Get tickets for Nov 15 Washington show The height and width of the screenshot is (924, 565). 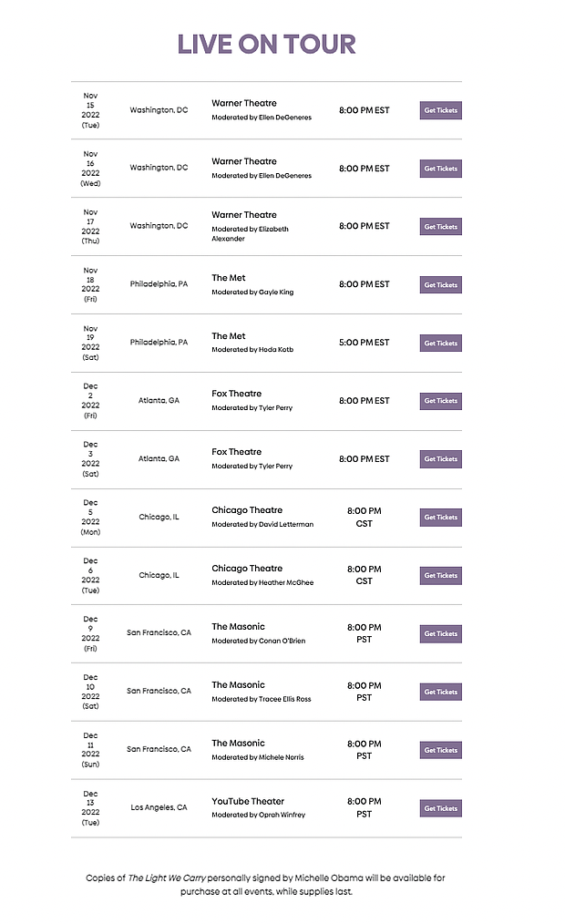(440, 110)
